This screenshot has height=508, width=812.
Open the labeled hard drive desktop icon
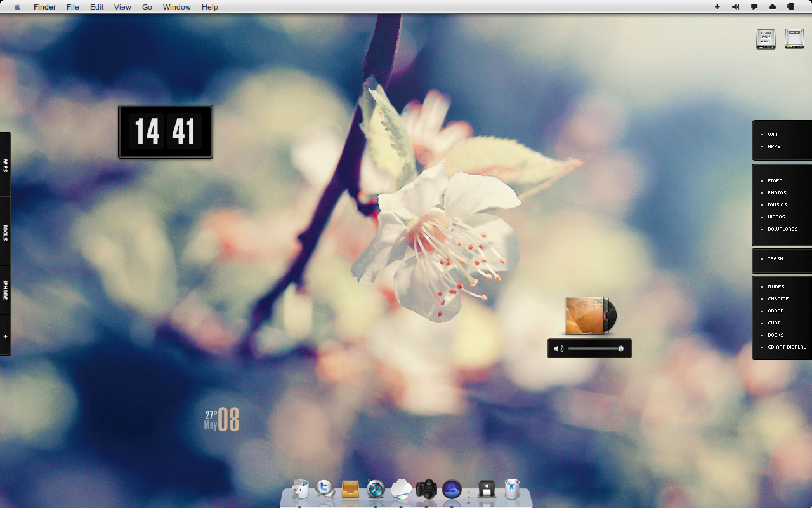click(x=766, y=39)
